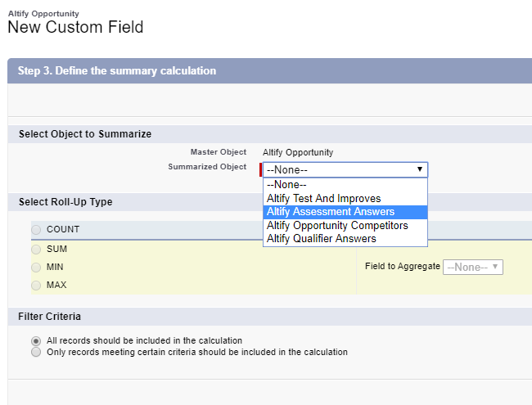532x405 pixels.
Task: Choose the MAX roll-up option
Action: coord(36,286)
